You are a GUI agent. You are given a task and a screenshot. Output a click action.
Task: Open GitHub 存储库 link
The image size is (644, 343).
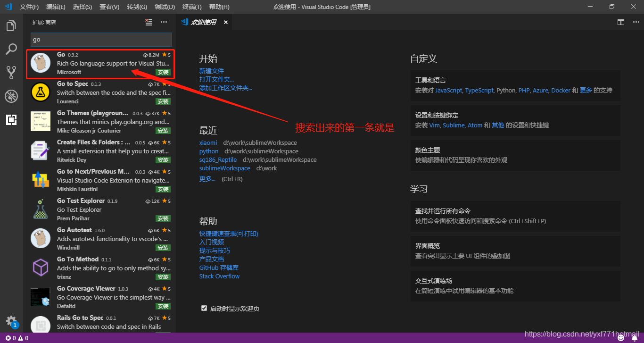click(x=219, y=268)
